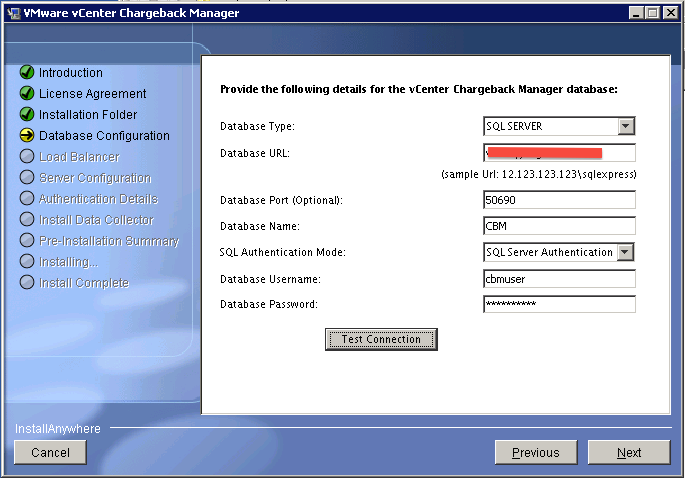Focus the Database Name field with CBM
This screenshot has width=685, height=478.
tap(558, 226)
